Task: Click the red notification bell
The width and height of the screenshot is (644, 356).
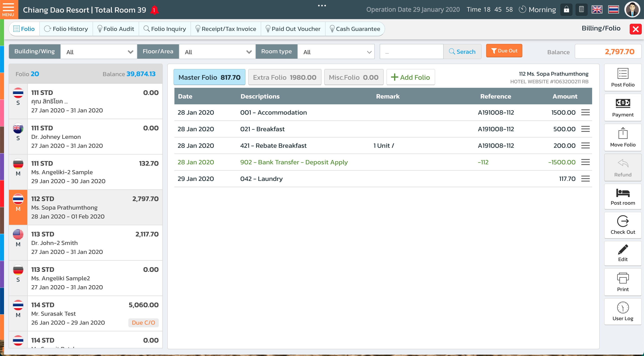Action: point(155,10)
